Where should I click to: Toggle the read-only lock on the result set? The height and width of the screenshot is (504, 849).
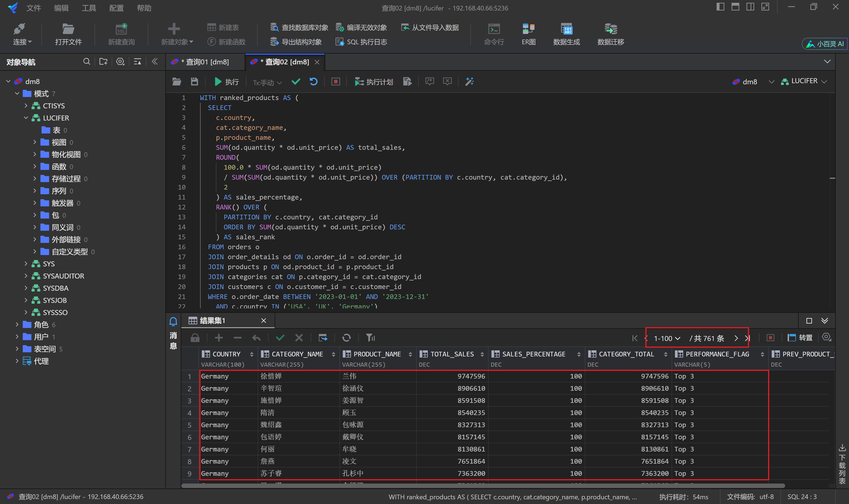[x=195, y=338]
